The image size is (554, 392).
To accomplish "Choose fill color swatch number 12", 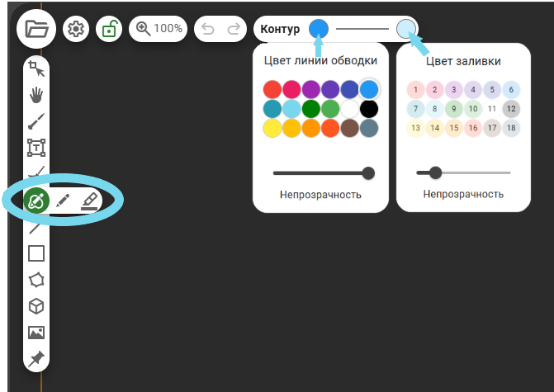I will (x=511, y=109).
